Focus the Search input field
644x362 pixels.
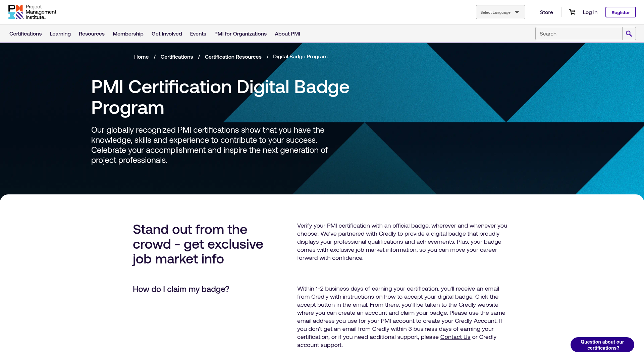pos(579,34)
